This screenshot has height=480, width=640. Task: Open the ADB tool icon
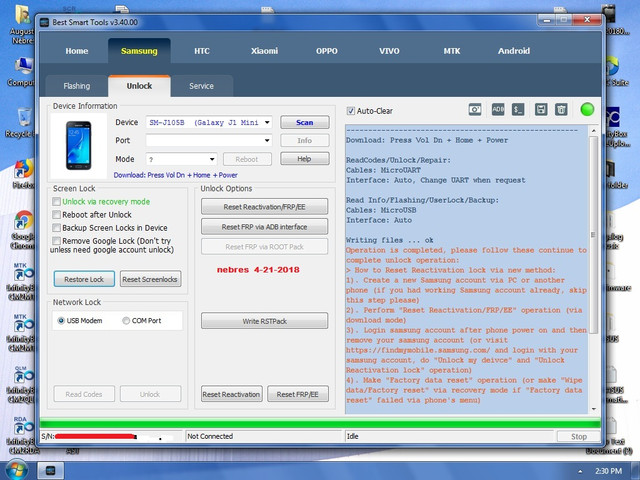pos(498,109)
